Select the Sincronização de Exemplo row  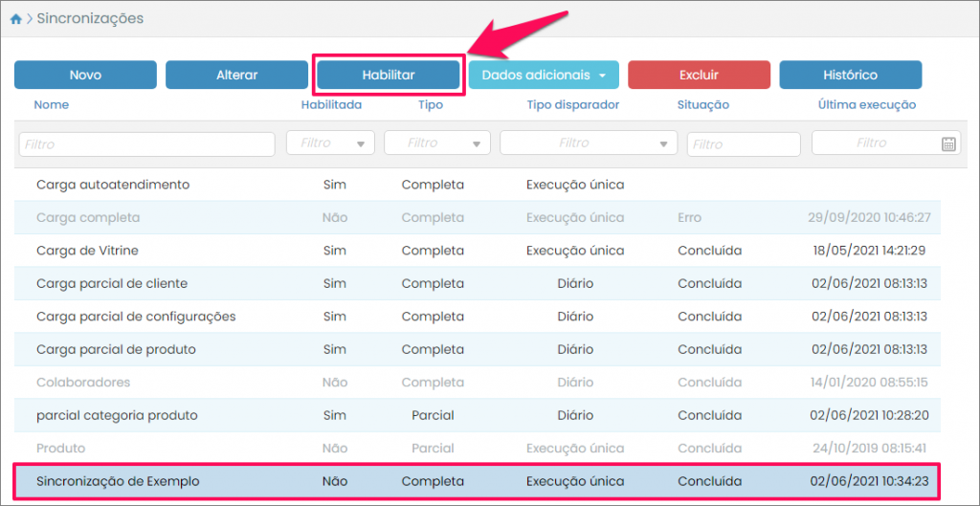pyautogui.click(x=118, y=481)
